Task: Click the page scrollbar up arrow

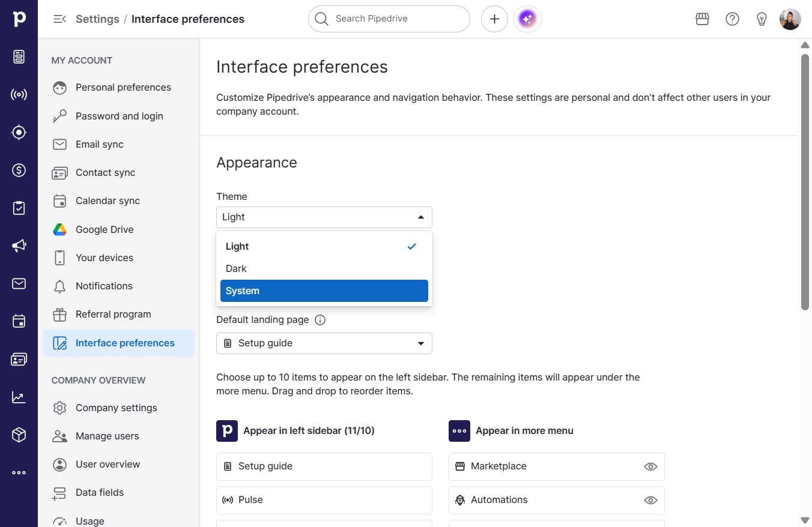Action: [x=805, y=46]
